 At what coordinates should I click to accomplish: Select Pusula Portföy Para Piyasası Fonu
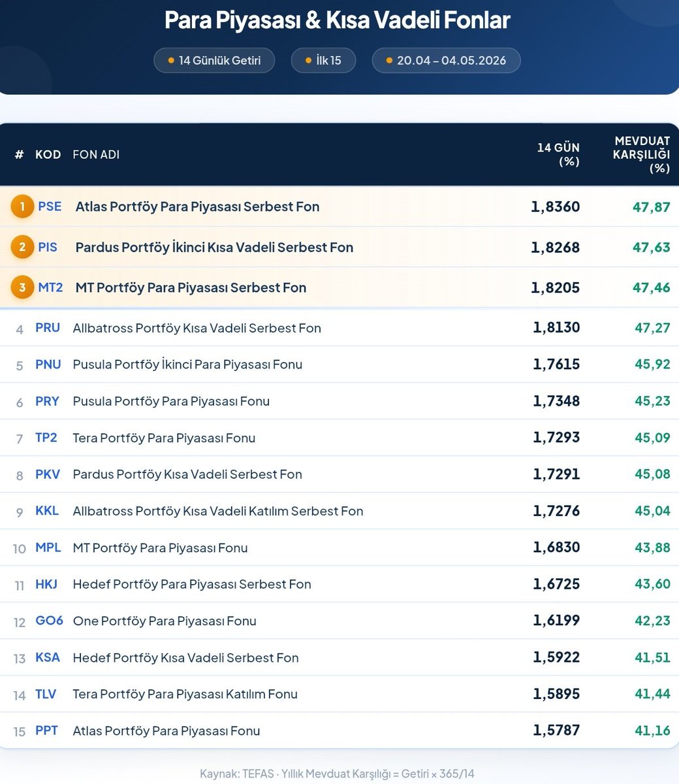pyautogui.click(x=172, y=402)
